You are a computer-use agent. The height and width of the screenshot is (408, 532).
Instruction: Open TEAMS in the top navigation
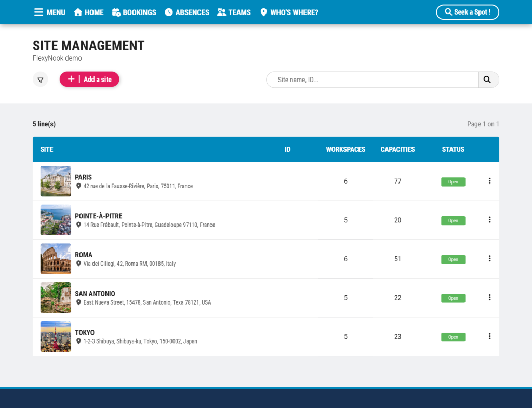click(234, 12)
